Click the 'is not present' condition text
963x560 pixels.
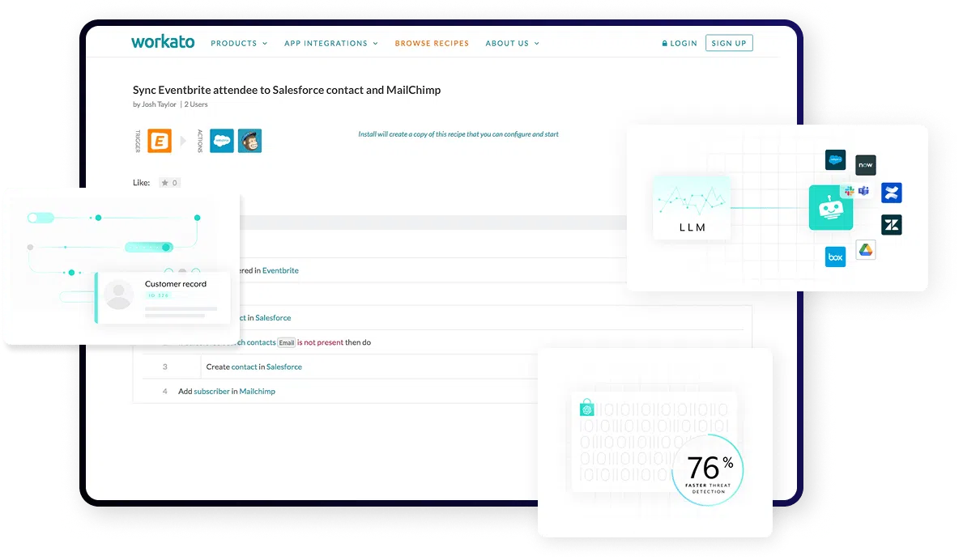coord(320,342)
